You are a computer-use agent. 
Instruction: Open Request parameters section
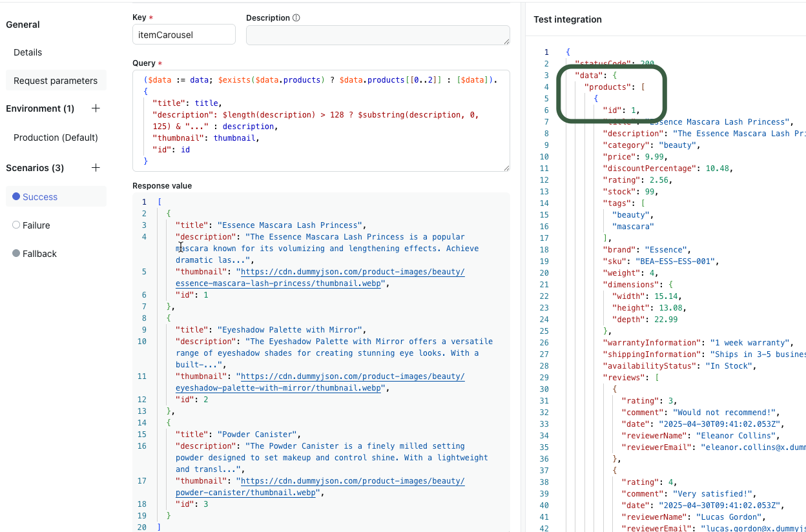tap(56, 81)
